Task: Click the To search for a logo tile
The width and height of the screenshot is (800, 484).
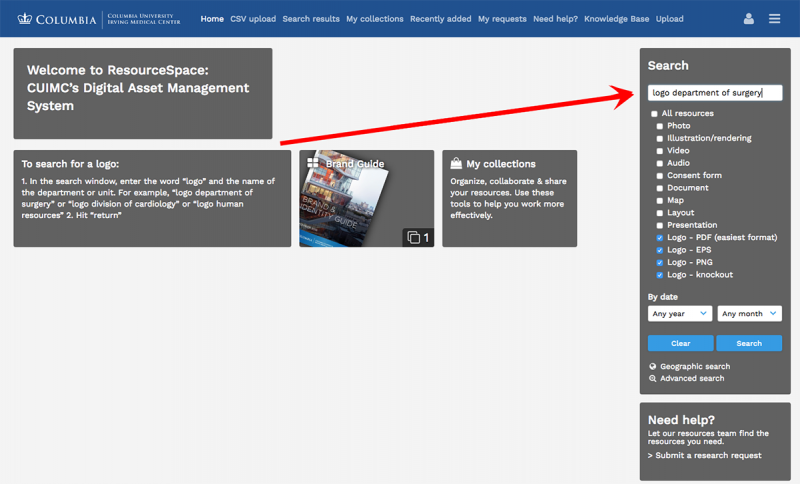Action: (152, 198)
